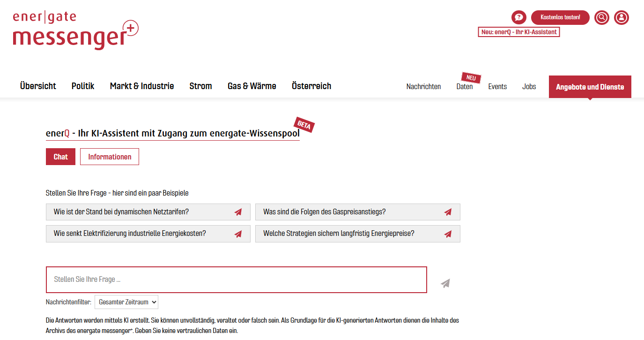Go to Events
The width and height of the screenshot is (644, 340).
tap(497, 87)
